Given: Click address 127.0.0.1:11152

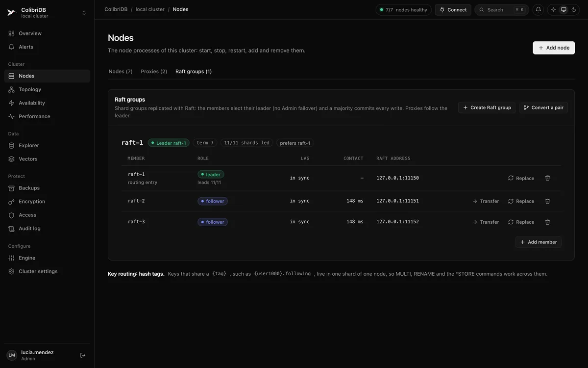Looking at the screenshot, I should click(x=398, y=222).
